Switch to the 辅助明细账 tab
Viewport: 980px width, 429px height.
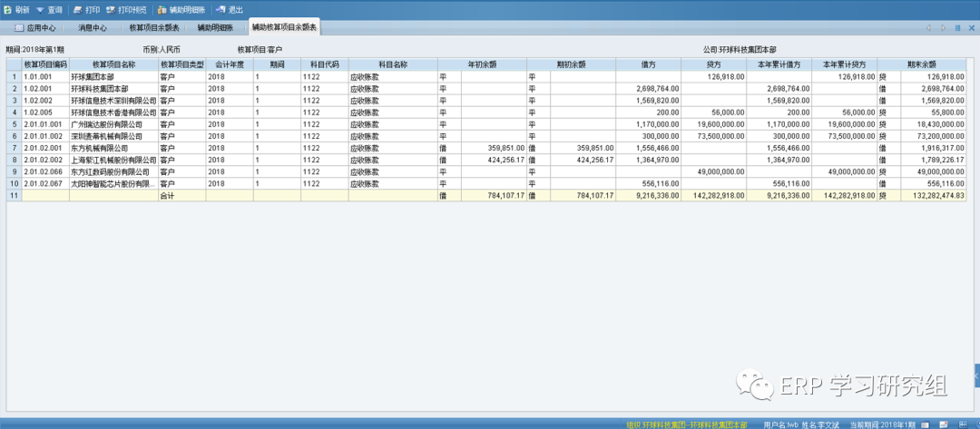click(215, 28)
